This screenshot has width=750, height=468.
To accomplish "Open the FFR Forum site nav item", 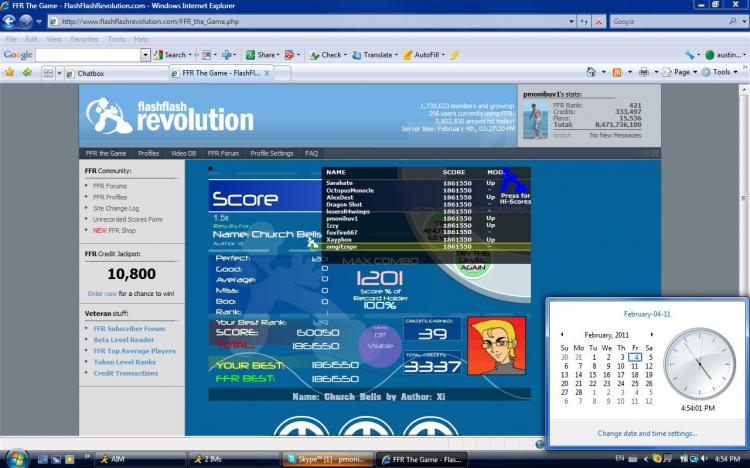I will (x=223, y=154).
